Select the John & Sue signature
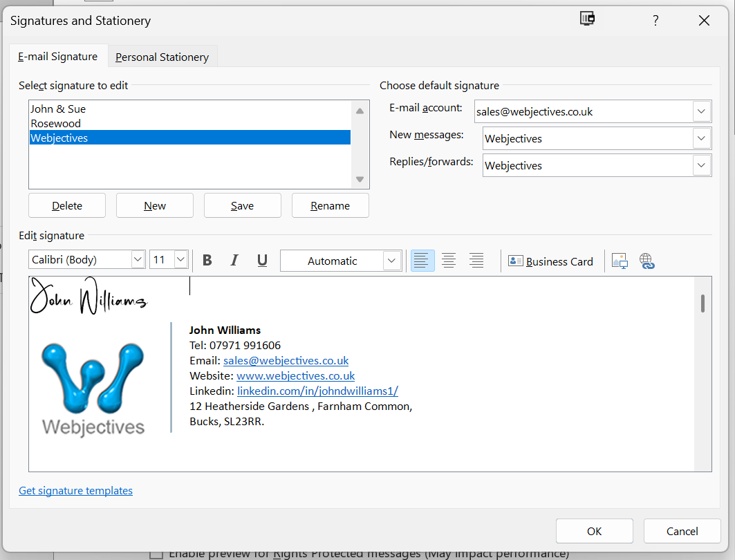Image resolution: width=735 pixels, height=560 pixels. pyautogui.click(x=190, y=109)
